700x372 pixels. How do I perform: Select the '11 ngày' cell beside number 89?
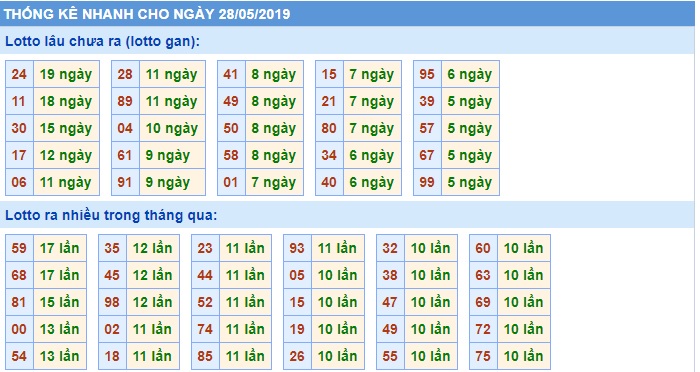pyautogui.click(x=172, y=101)
